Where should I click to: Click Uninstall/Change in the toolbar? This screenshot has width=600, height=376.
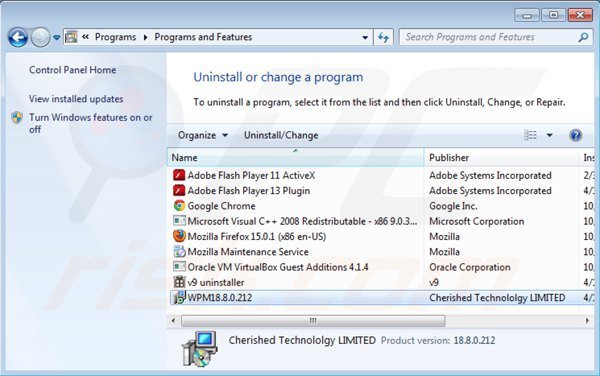(x=281, y=135)
